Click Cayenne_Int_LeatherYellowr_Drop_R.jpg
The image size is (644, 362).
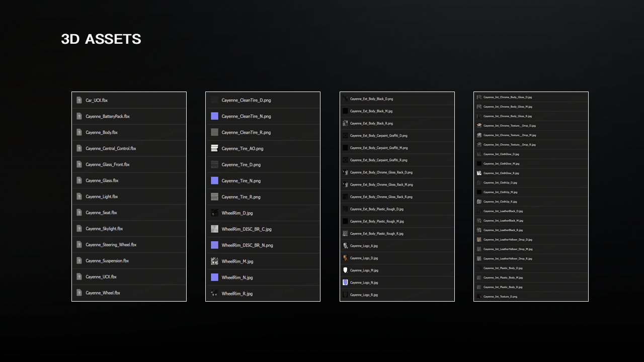coord(508,258)
